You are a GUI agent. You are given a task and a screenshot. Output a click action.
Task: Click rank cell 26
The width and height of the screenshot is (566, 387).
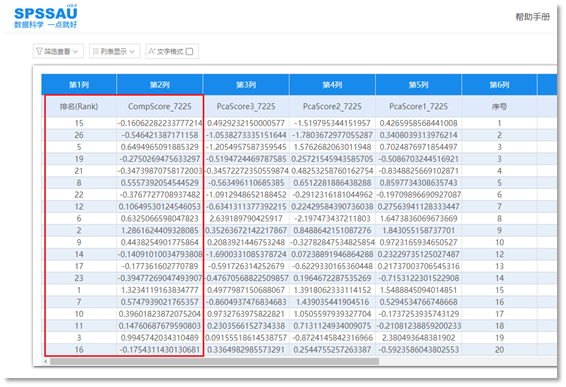pyautogui.click(x=79, y=135)
